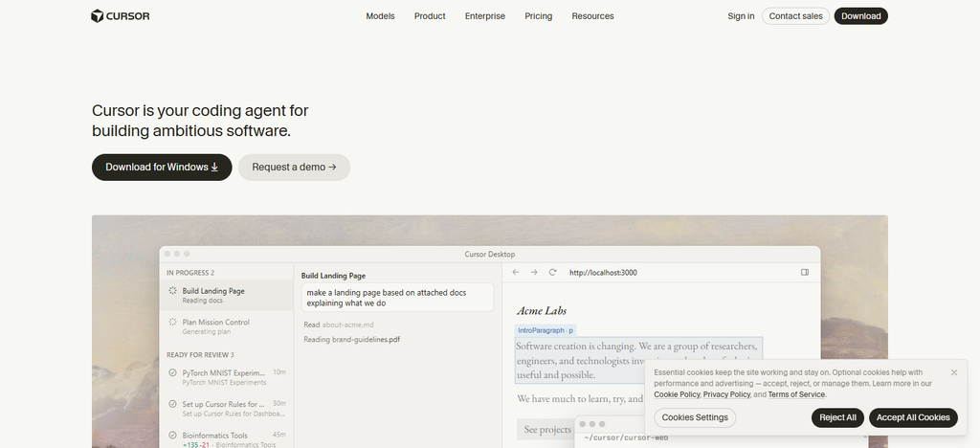Click the highlighted Software creation paragraph
The height and width of the screenshot is (448, 980).
(x=638, y=360)
